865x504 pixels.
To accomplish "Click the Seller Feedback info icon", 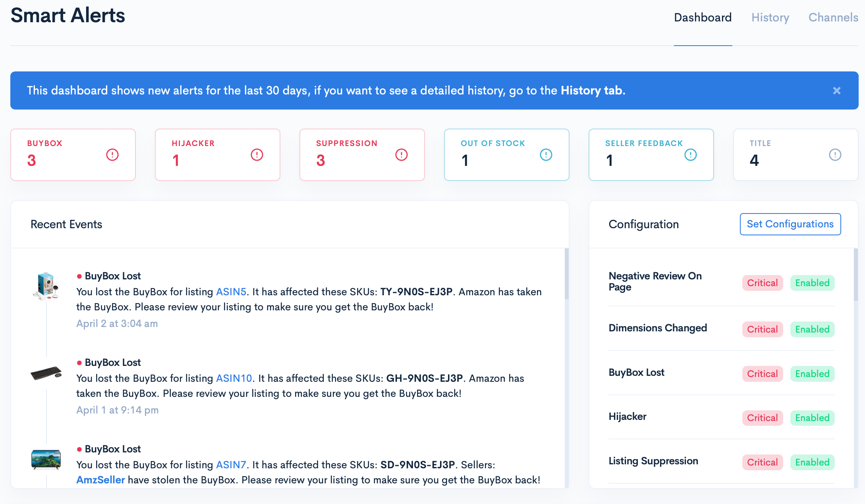I will point(691,155).
